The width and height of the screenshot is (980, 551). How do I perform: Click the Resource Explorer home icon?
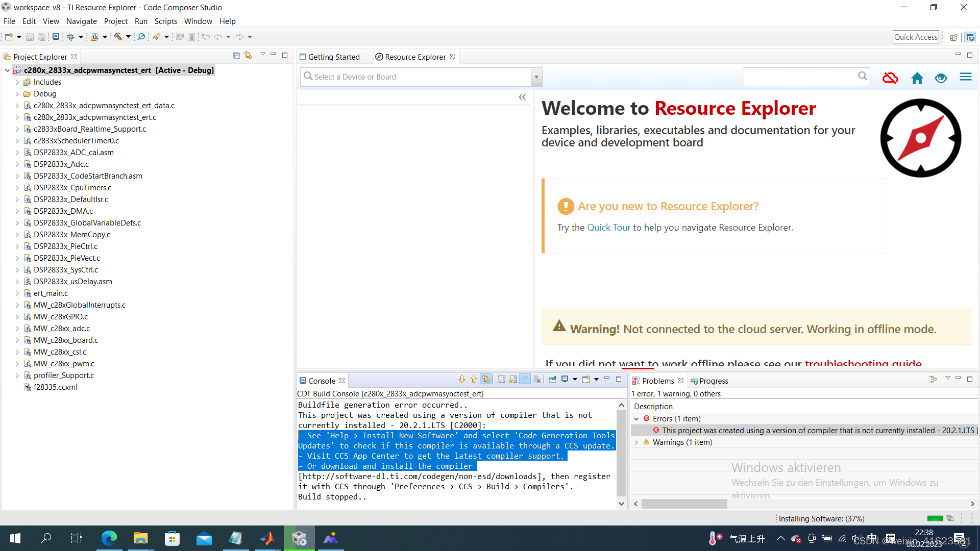917,78
